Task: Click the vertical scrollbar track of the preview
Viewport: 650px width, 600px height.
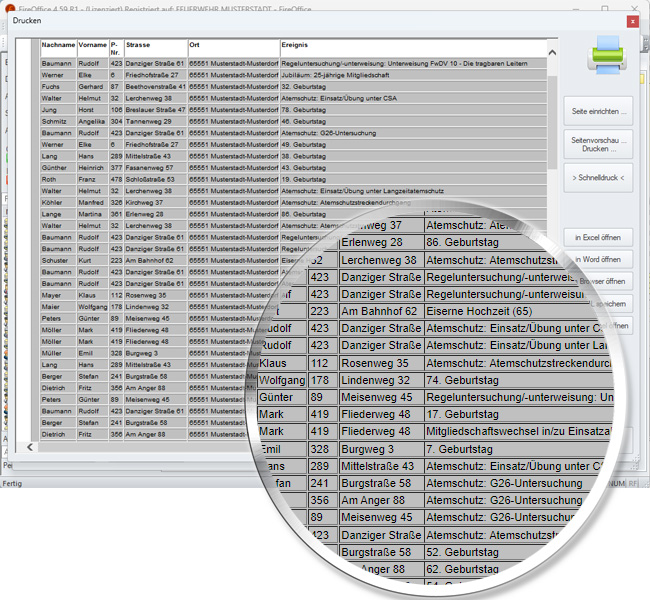Action: tap(553, 150)
